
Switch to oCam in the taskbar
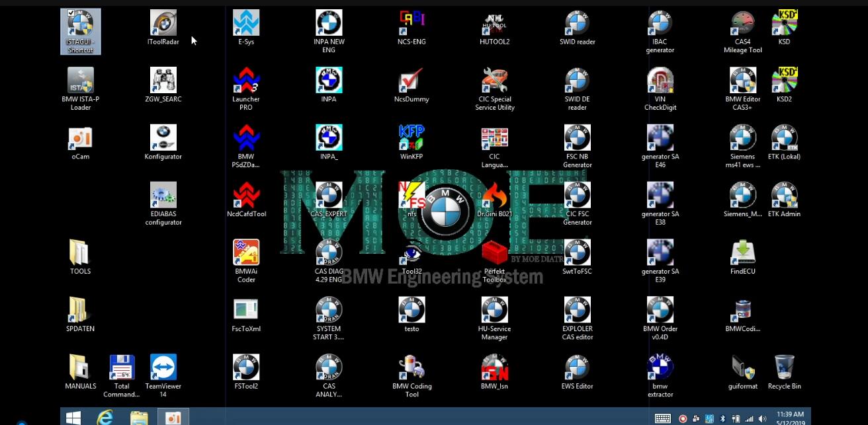click(173, 417)
